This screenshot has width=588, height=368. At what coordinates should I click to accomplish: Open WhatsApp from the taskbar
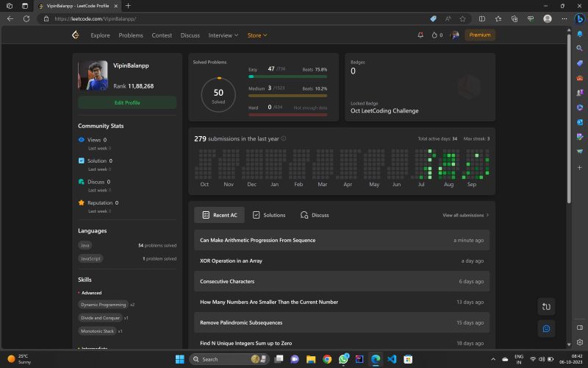pyautogui.click(x=343, y=359)
